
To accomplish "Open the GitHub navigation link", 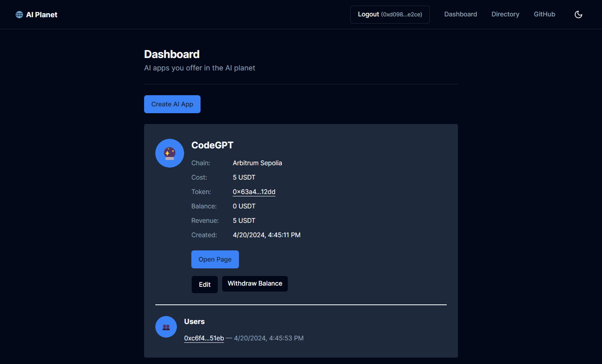I will pos(544,14).
